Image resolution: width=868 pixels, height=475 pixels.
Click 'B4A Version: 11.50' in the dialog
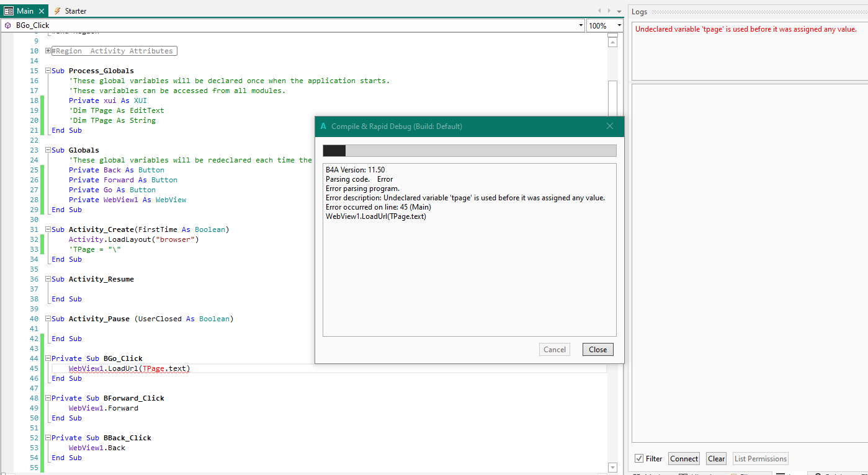click(x=356, y=170)
